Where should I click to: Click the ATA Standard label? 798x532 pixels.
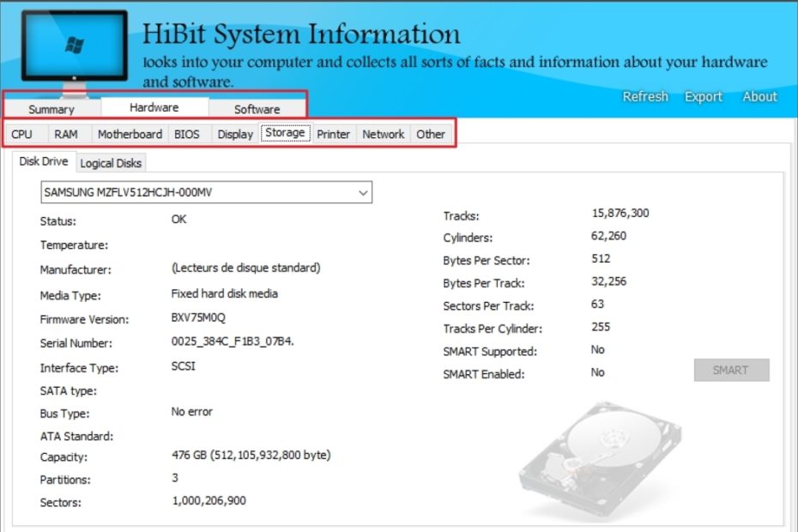click(77, 436)
